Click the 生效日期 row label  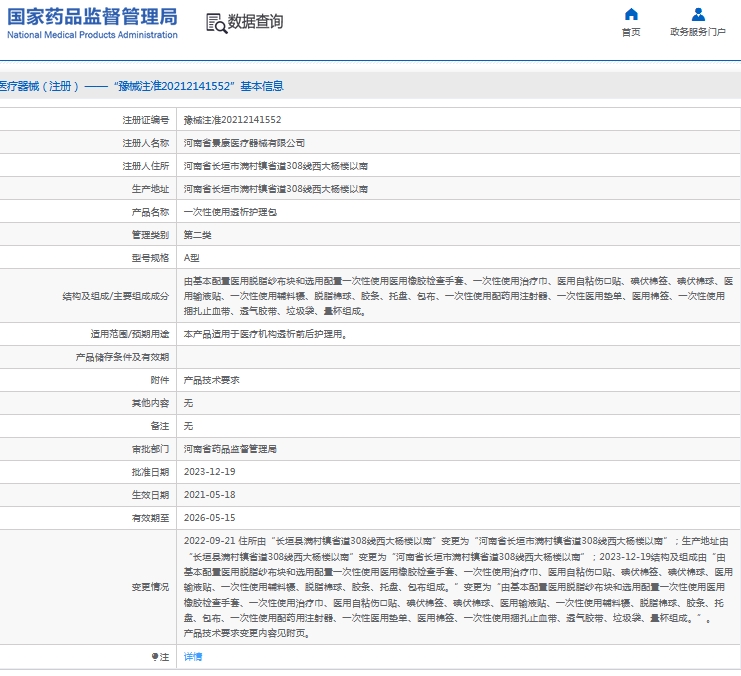pos(150,495)
